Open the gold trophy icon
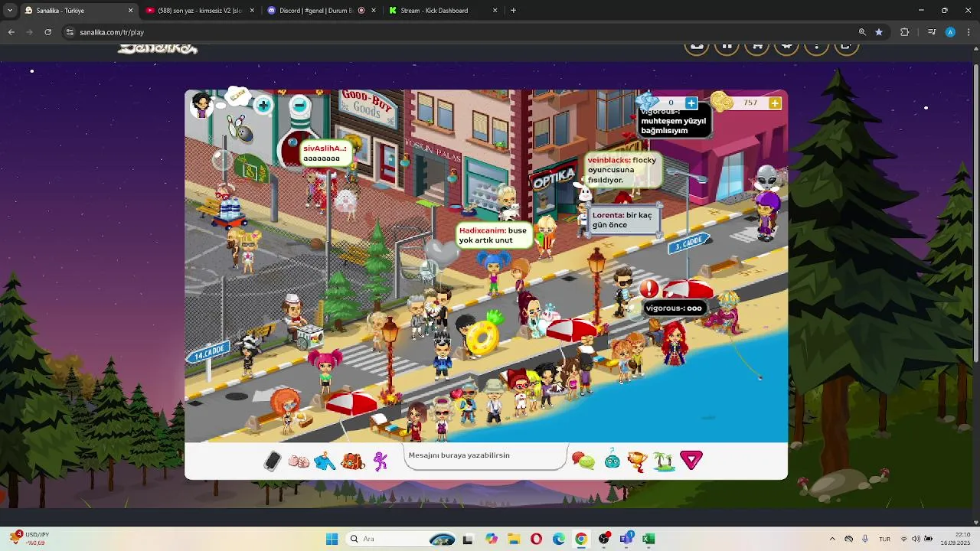980x551 pixels. (637, 461)
